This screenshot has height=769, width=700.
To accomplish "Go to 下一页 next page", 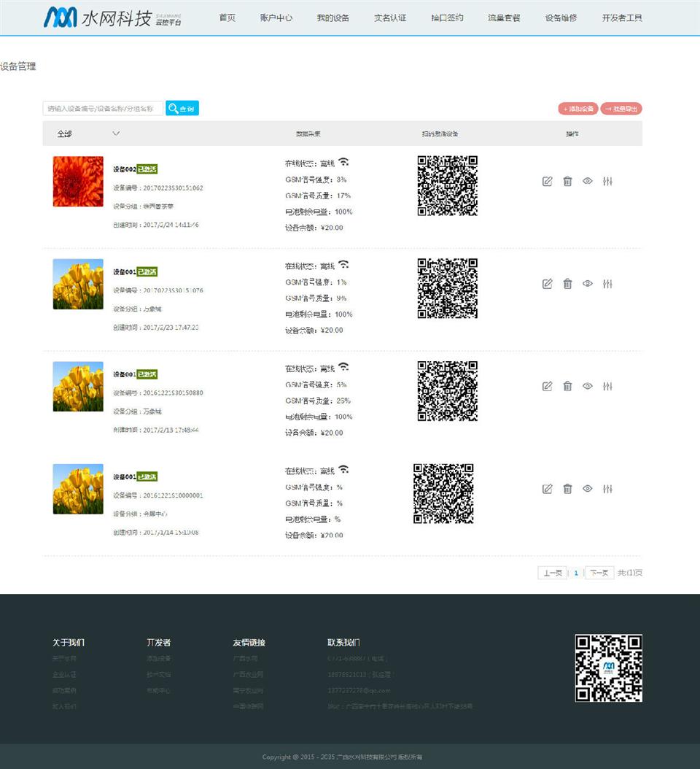I will click(x=599, y=573).
